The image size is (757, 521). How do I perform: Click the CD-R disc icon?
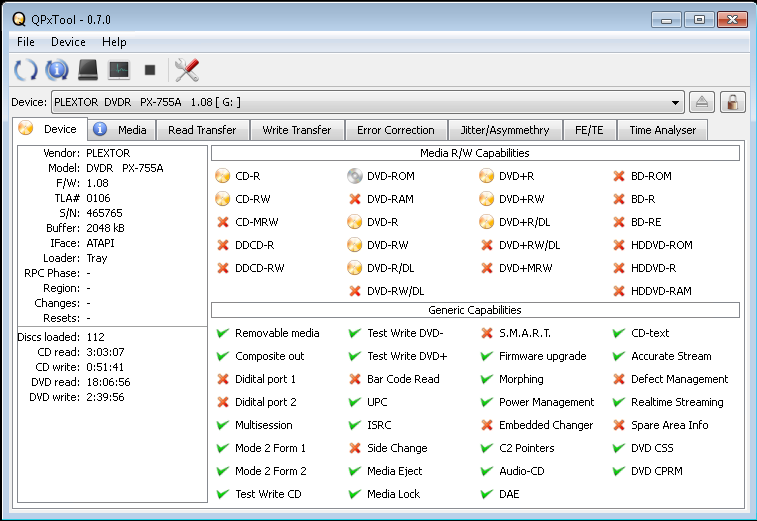coord(223,176)
